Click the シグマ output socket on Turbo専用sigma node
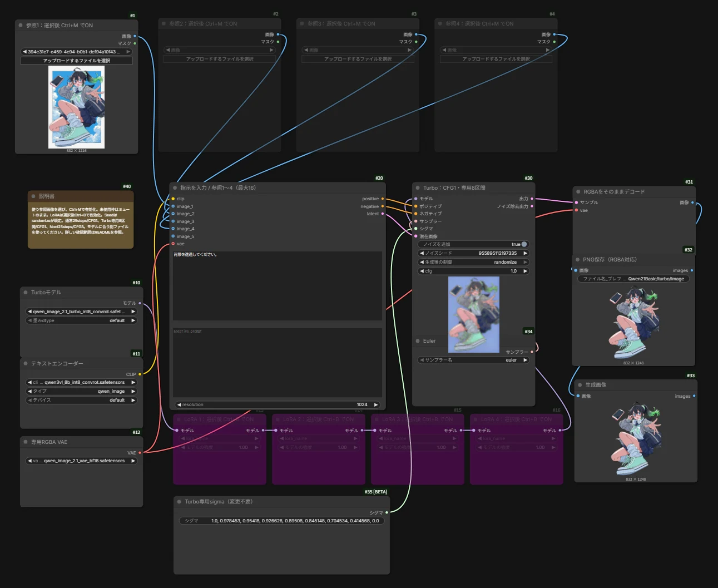This screenshot has height=588, width=718. click(387, 513)
